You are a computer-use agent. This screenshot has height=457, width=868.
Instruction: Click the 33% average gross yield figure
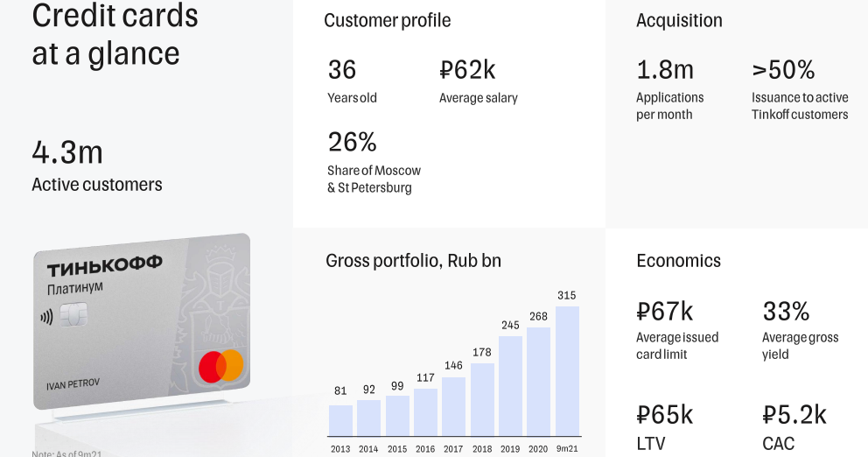786,311
